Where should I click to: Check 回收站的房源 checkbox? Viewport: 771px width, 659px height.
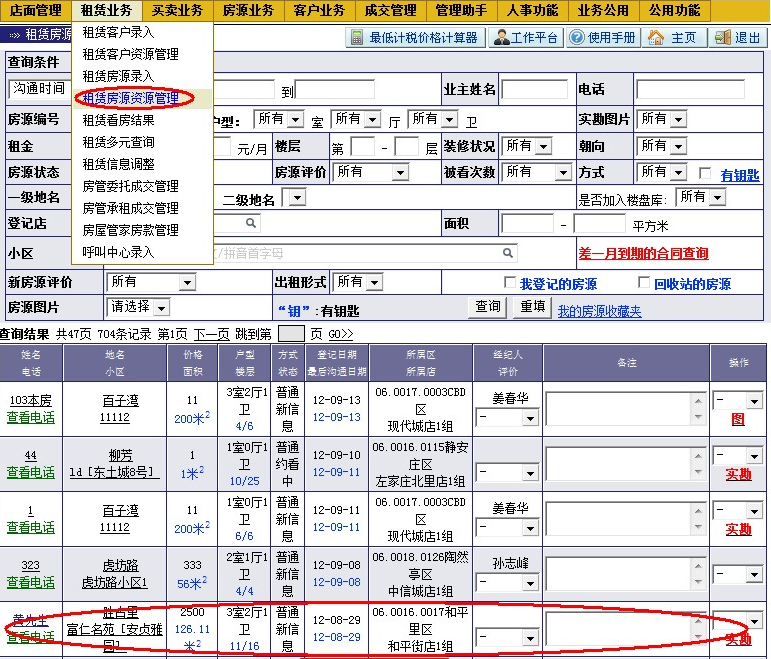pyautogui.click(x=643, y=282)
